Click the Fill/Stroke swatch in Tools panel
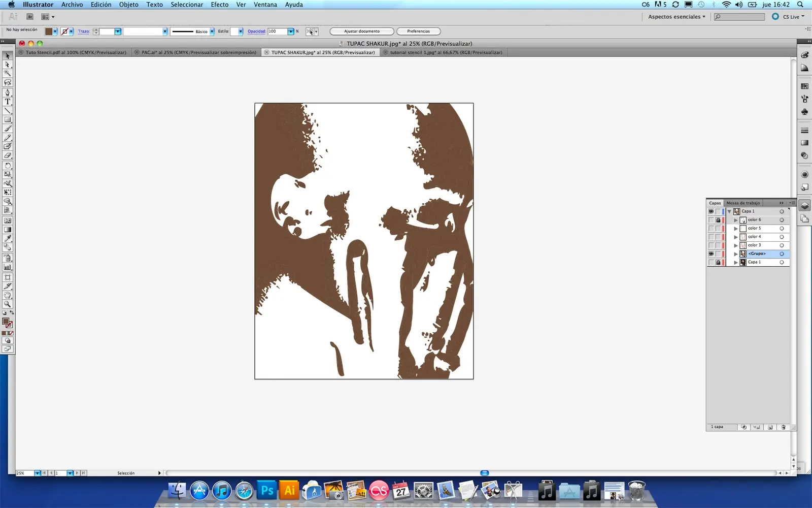Viewport: 812px width, 508px height. [7, 323]
